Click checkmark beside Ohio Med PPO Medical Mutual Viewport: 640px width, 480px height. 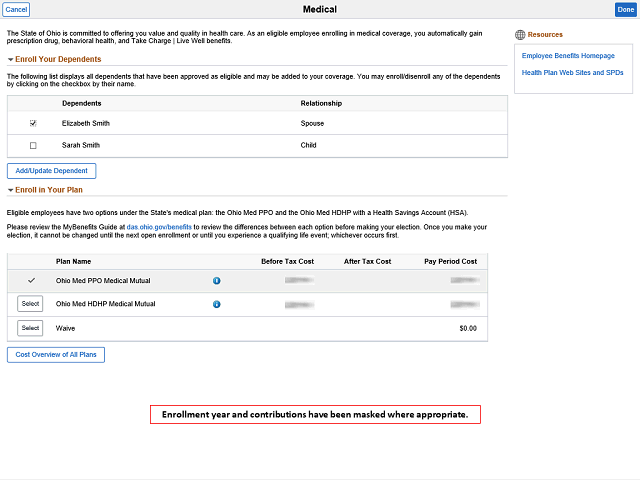31,280
